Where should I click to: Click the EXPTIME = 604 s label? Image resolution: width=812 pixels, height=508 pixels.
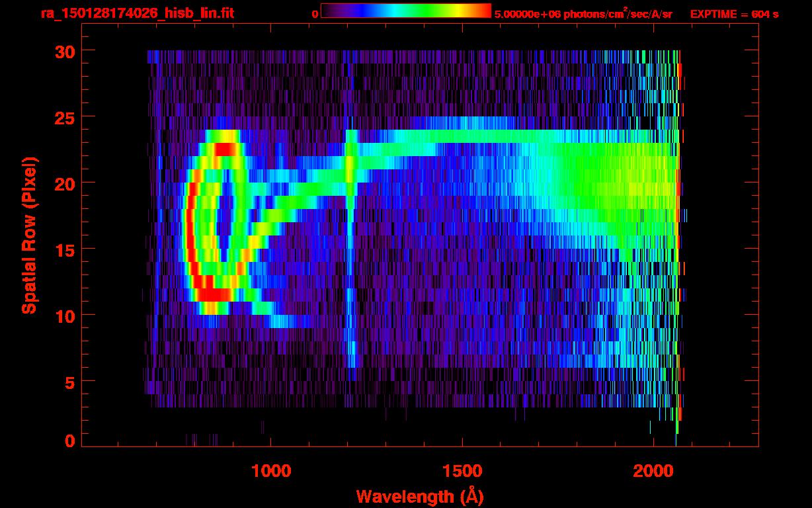(x=734, y=14)
